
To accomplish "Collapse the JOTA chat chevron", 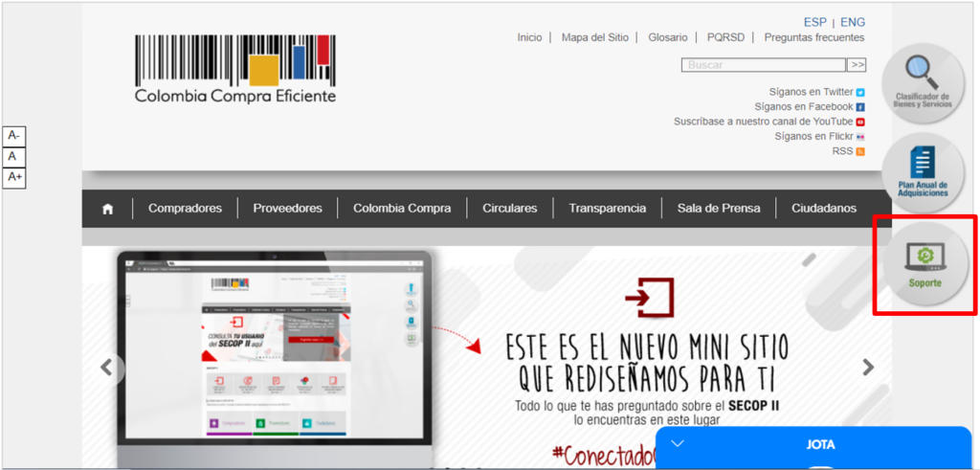I will tap(677, 444).
